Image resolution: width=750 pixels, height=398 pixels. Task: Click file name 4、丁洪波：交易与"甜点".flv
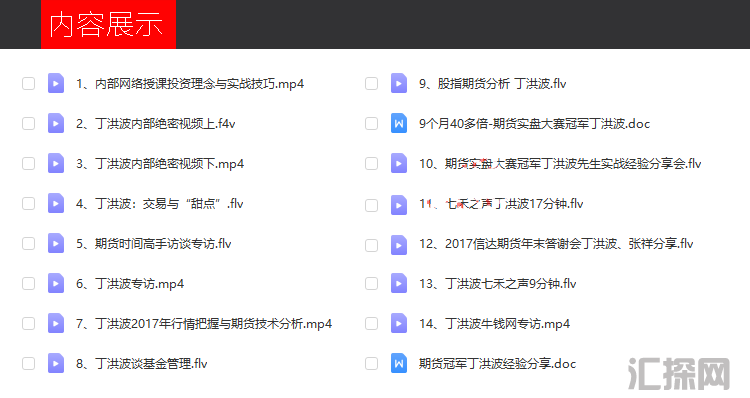tap(160, 204)
